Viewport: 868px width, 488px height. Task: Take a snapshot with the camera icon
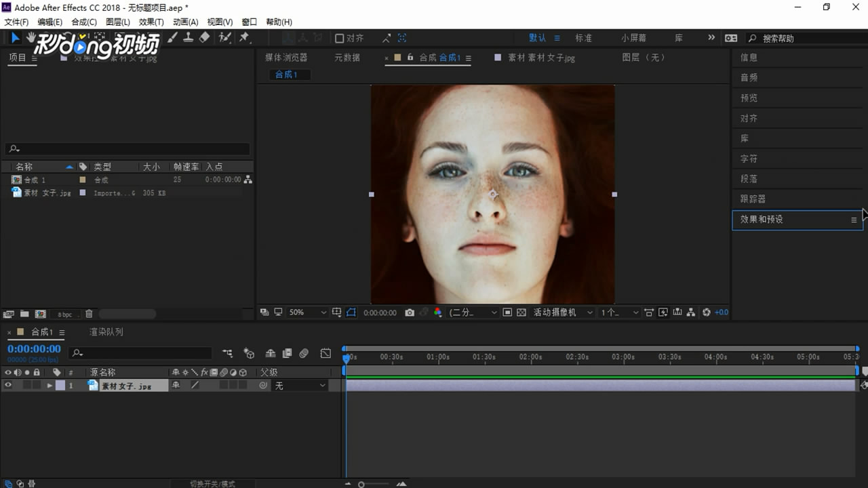pos(409,312)
